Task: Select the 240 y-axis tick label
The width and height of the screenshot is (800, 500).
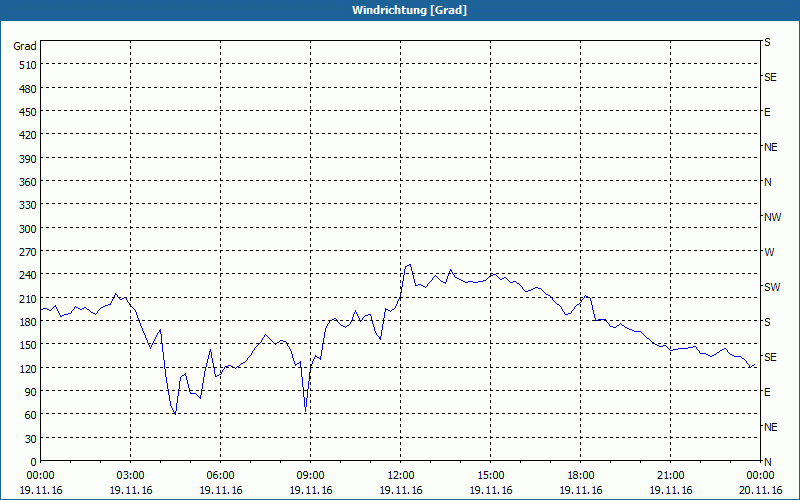Action: pyautogui.click(x=29, y=276)
